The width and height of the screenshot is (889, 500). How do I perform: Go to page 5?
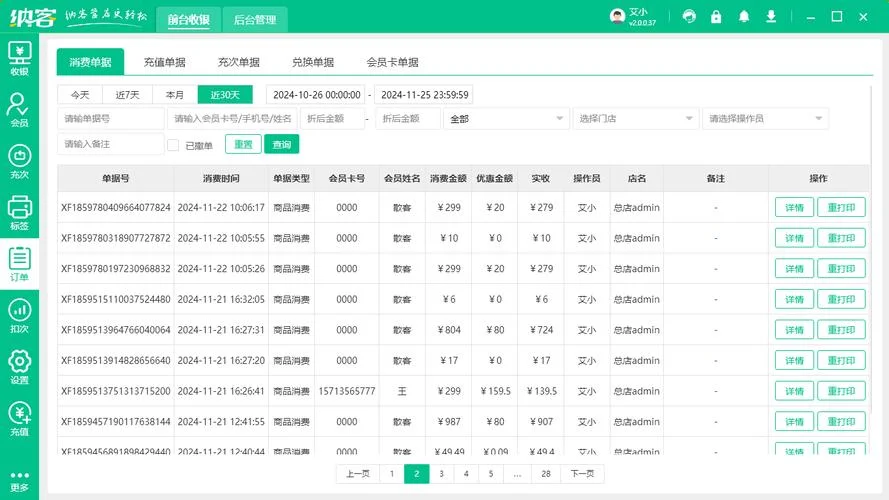[491, 474]
